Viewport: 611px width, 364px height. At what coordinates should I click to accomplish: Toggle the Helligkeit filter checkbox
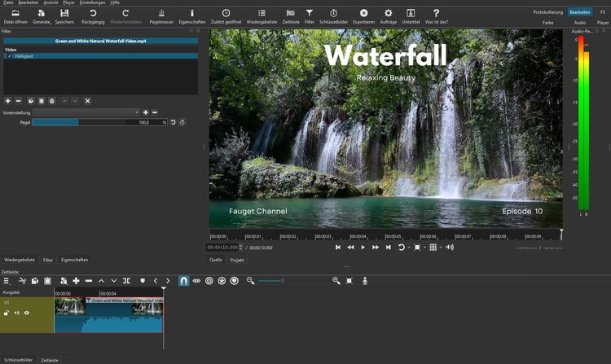(x=10, y=56)
